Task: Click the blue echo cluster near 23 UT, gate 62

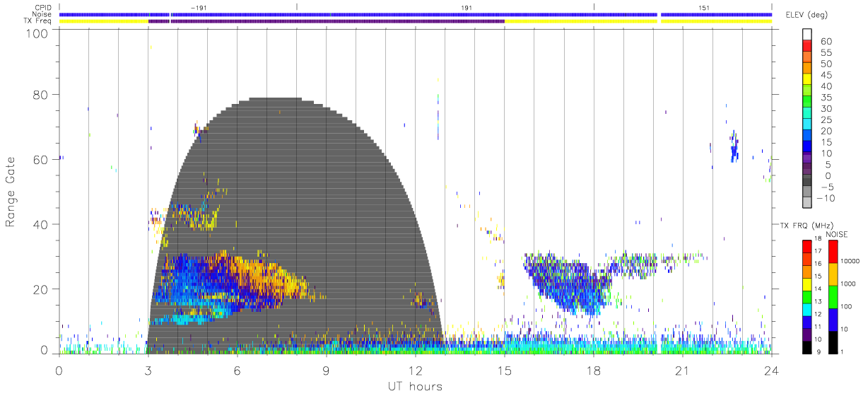Action: (x=734, y=147)
